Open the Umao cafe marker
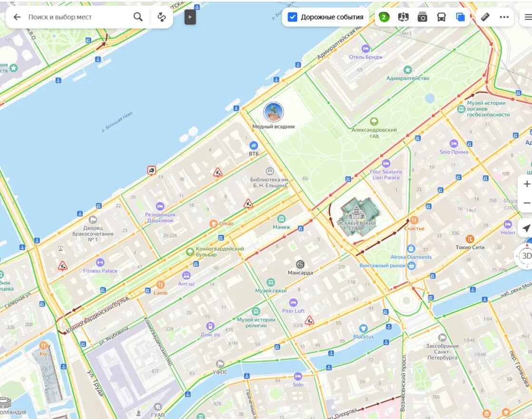Screen dimensions: 532x419 pos(213,224)
